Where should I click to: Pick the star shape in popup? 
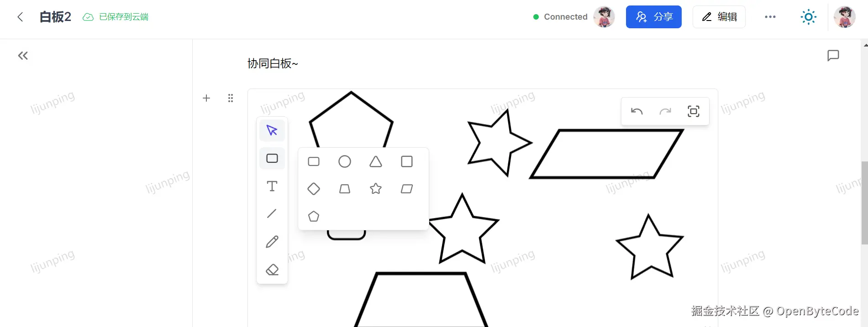point(376,188)
